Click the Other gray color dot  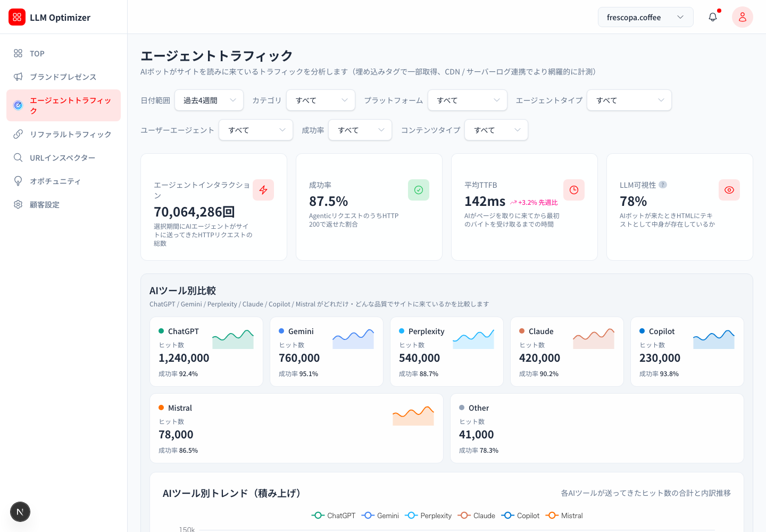click(462, 408)
